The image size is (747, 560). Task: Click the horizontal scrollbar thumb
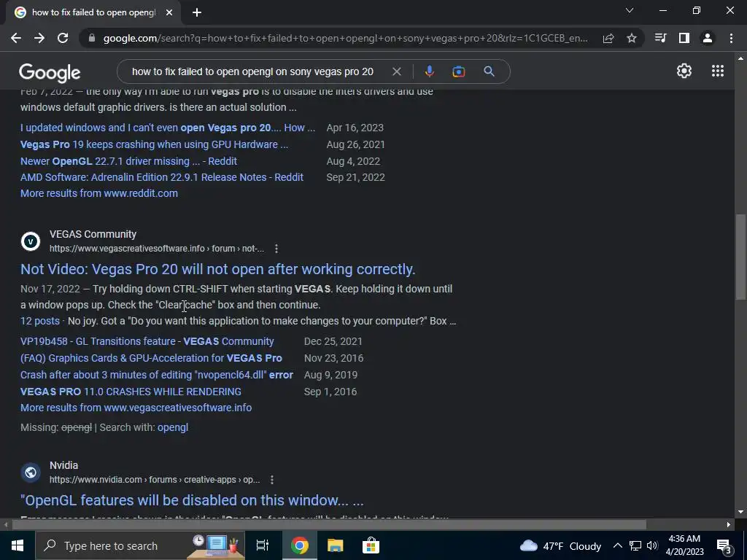(x=329, y=525)
